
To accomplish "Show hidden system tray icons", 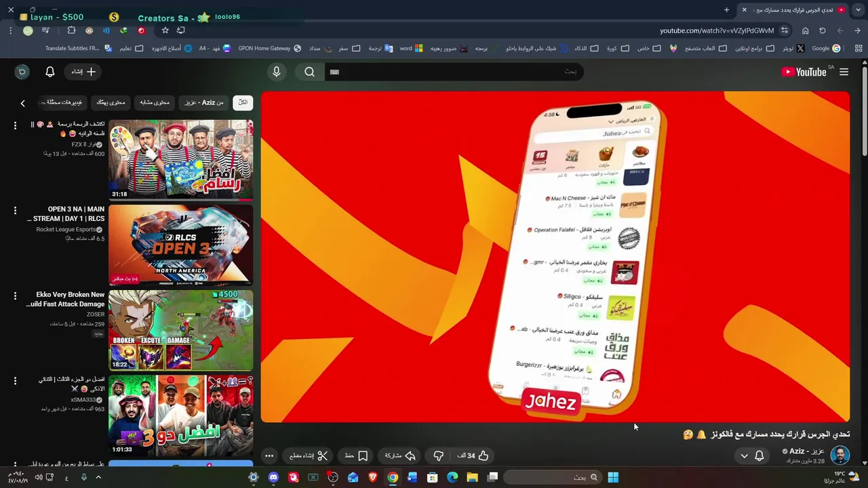I will (98, 477).
